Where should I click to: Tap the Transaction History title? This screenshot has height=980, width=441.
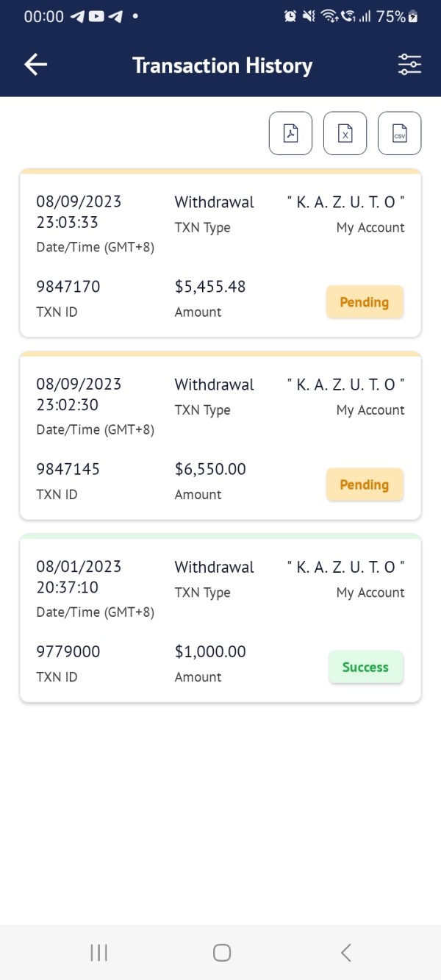[222, 65]
